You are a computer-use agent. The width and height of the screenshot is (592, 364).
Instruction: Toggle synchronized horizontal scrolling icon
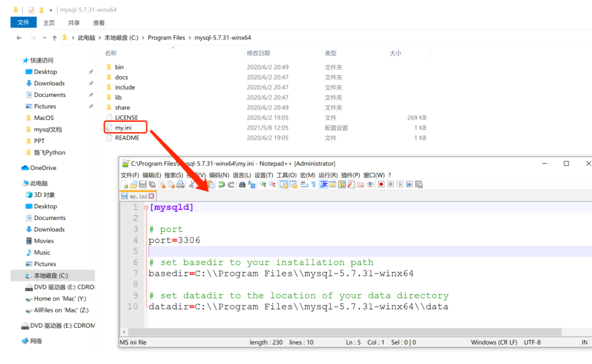click(293, 185)
